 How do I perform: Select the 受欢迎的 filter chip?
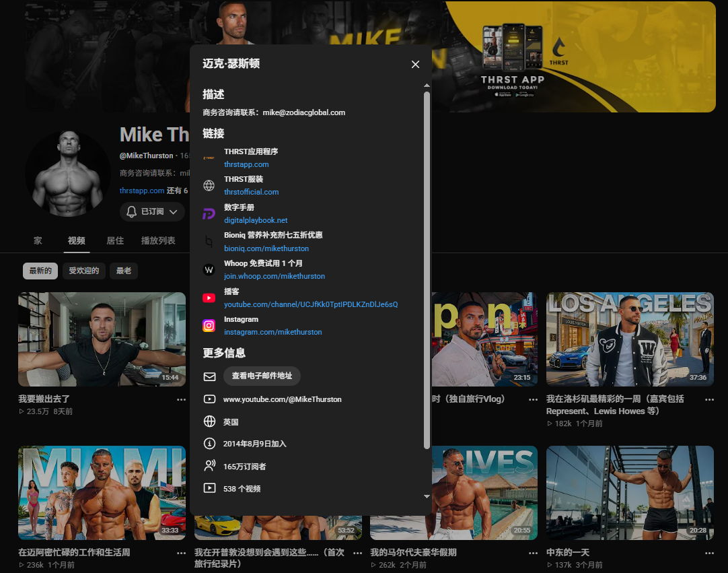83,271
